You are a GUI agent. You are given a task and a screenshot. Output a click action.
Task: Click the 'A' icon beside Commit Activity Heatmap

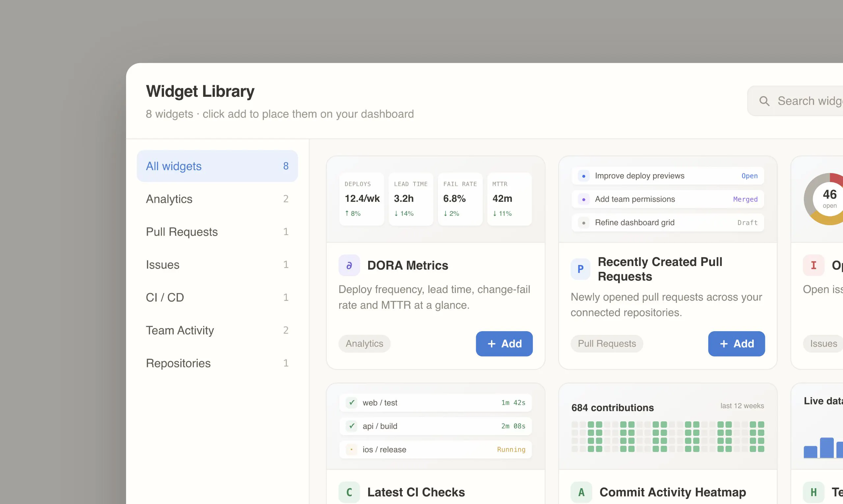pos(581,492)
